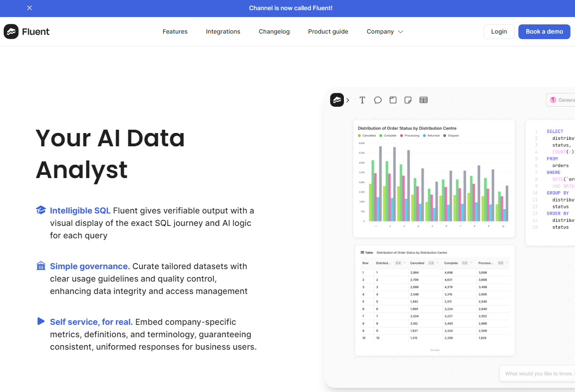The width and height of the screenshot is (575, 392).
Task: Click the ORDER BY line in the SQL panel
Action: (x=558, y=213)
